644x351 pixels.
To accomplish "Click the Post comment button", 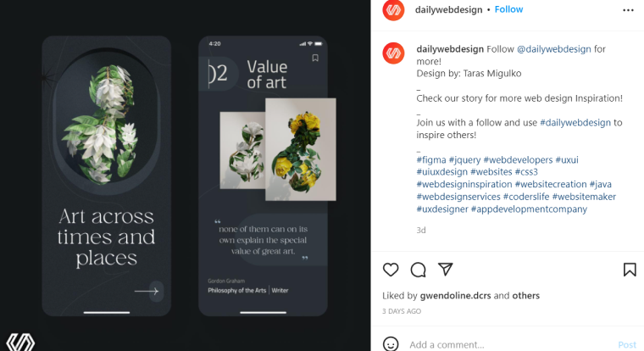I will click(627, 345).
